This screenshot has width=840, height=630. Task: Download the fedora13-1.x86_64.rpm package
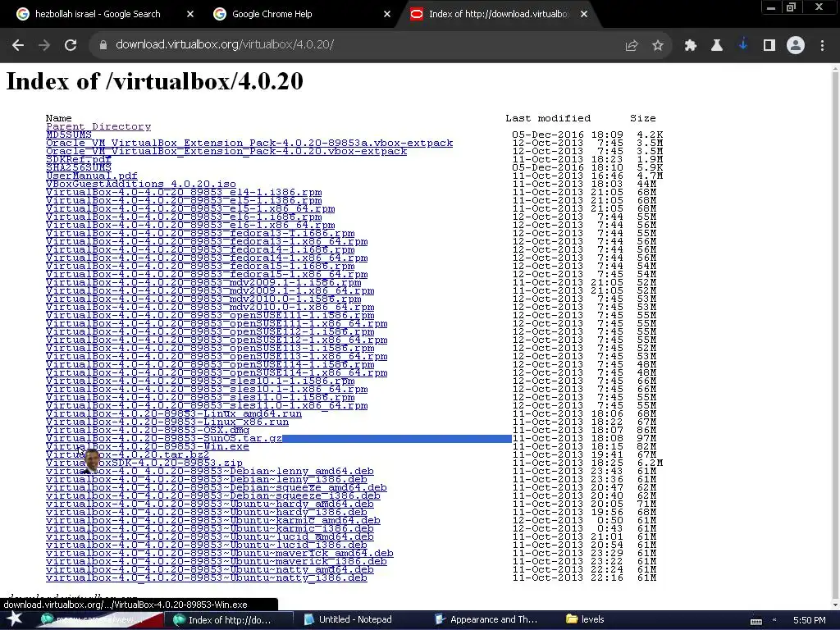coord(207,242)
